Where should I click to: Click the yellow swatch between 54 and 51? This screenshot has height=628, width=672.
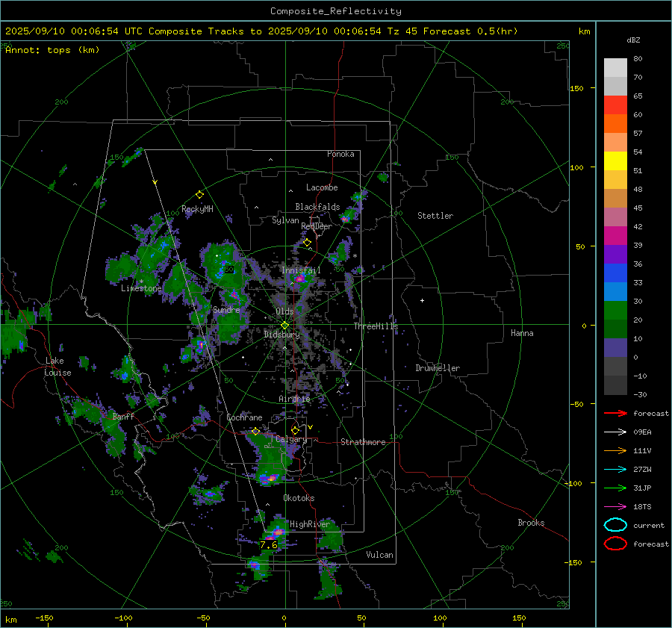(615, 161)
